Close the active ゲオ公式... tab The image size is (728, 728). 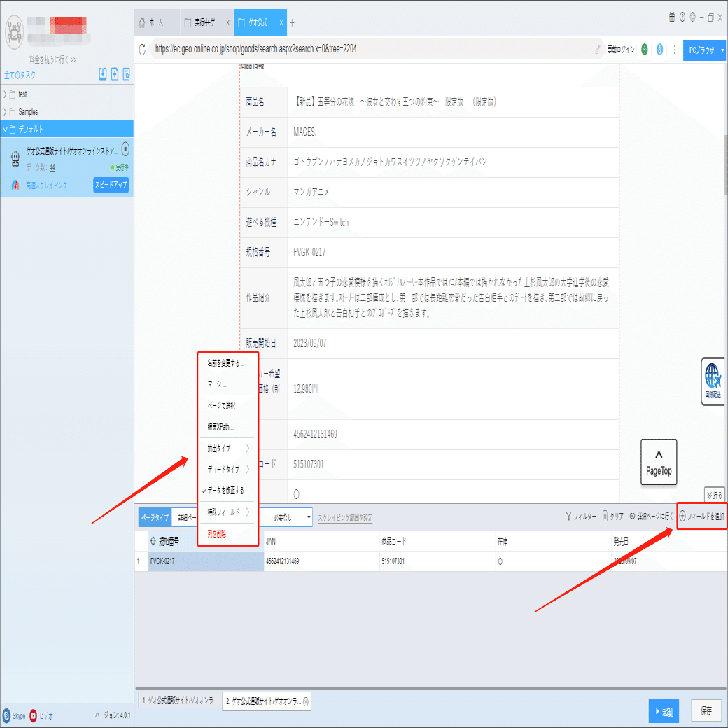281,22
